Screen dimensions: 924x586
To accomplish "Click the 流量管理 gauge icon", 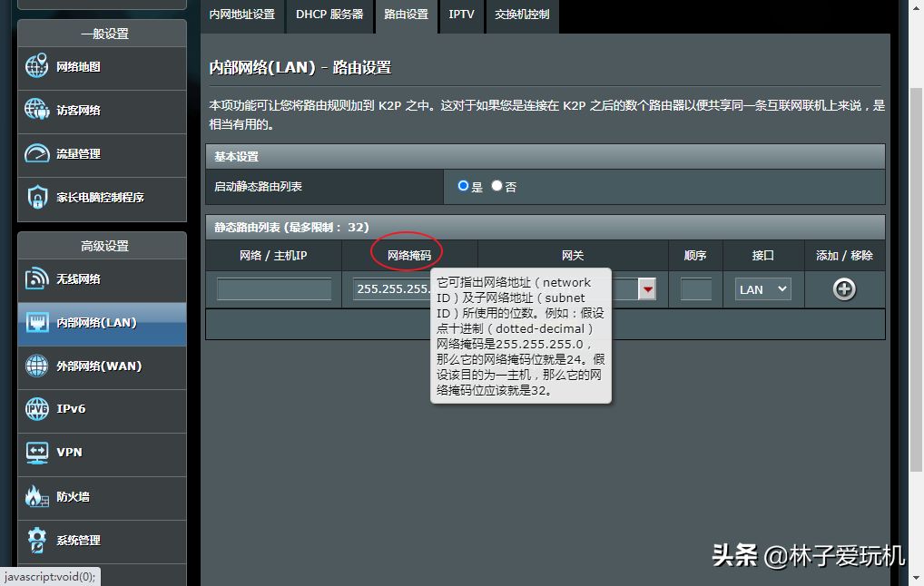I will (37, 153).
